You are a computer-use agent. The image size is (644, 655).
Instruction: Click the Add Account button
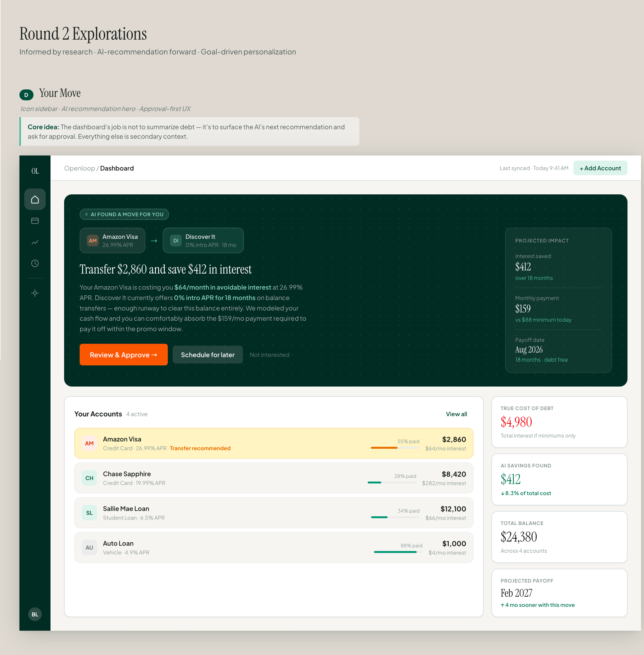pos(600,168)
